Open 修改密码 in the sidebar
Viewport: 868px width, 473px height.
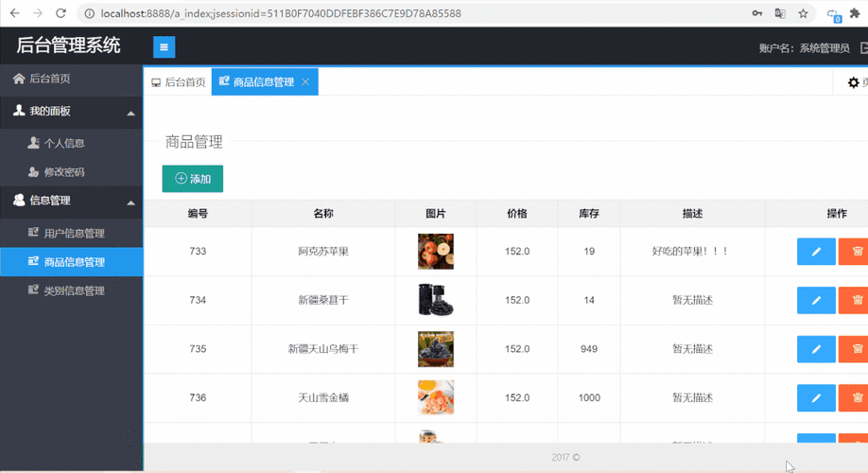(x=72, y=171)
